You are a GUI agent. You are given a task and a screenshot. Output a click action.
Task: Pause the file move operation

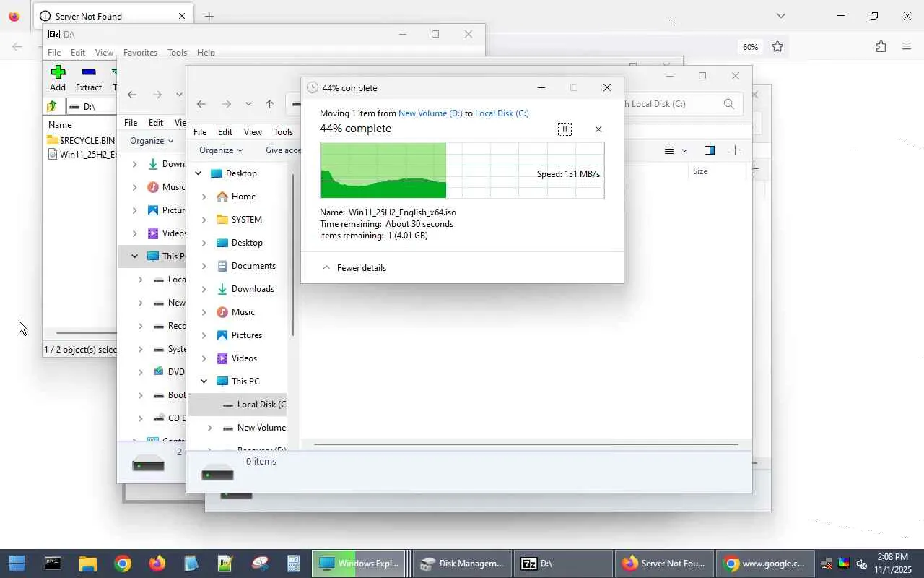[565, 129]
